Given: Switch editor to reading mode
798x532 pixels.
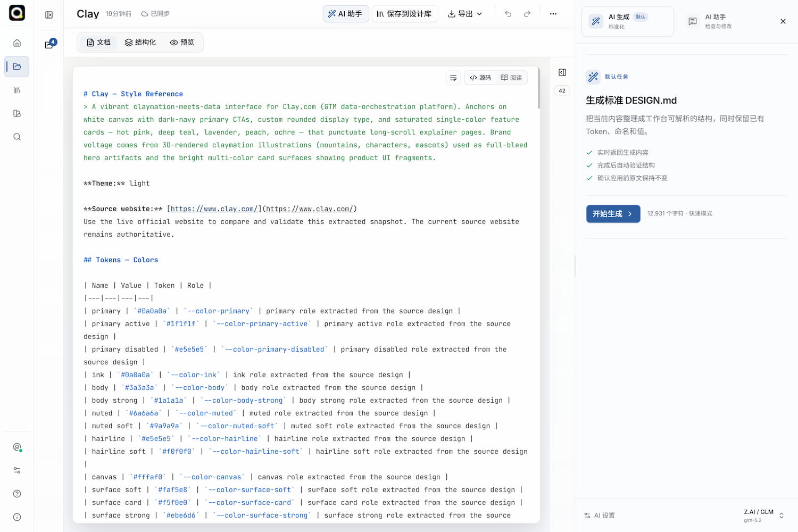Looking at the screenshot, I should click(511, 78).
